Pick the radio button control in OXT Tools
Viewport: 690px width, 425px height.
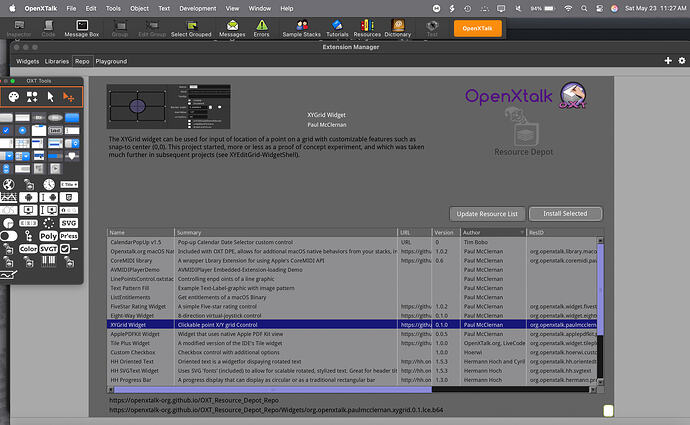tap(22, 131)
